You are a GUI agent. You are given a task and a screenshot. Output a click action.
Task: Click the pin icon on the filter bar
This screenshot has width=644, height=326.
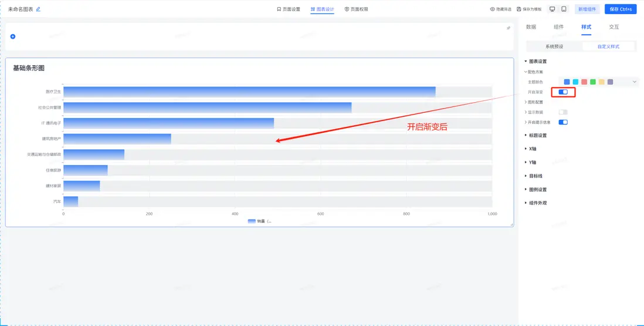[508, 28]
